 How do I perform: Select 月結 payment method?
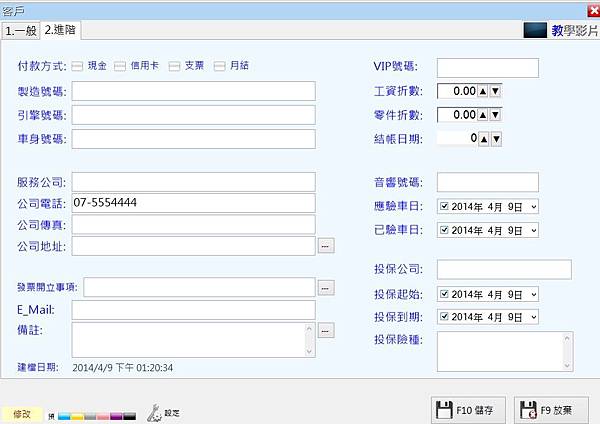[x=219, y=66]
